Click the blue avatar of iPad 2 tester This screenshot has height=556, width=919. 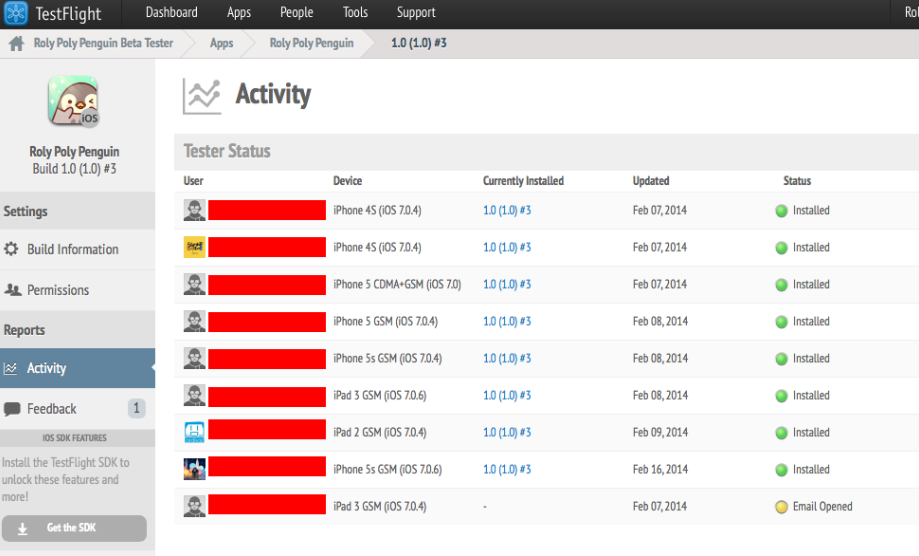[195, 432]
